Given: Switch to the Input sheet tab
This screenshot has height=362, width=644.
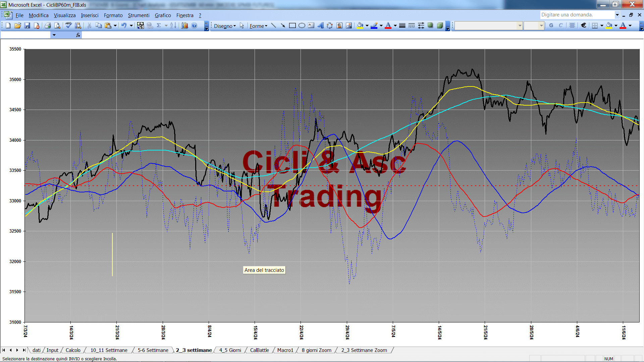Looking at the screenshot, I should pos(52,350).
